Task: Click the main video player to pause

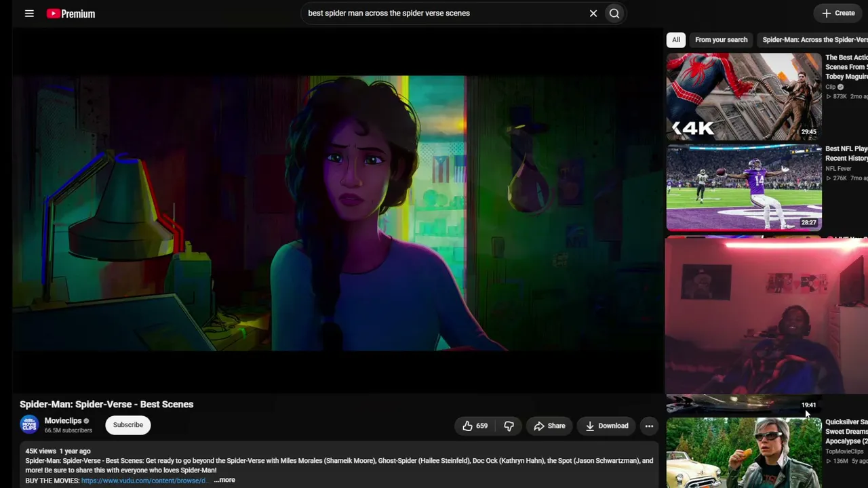Action: pyautogui.click(x=337, y=211)
